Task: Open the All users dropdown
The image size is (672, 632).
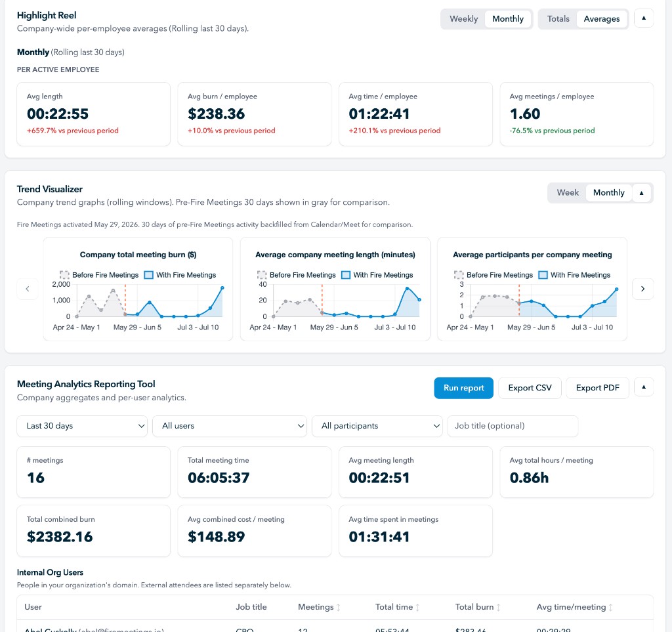Action: click(x=229, y=426)
